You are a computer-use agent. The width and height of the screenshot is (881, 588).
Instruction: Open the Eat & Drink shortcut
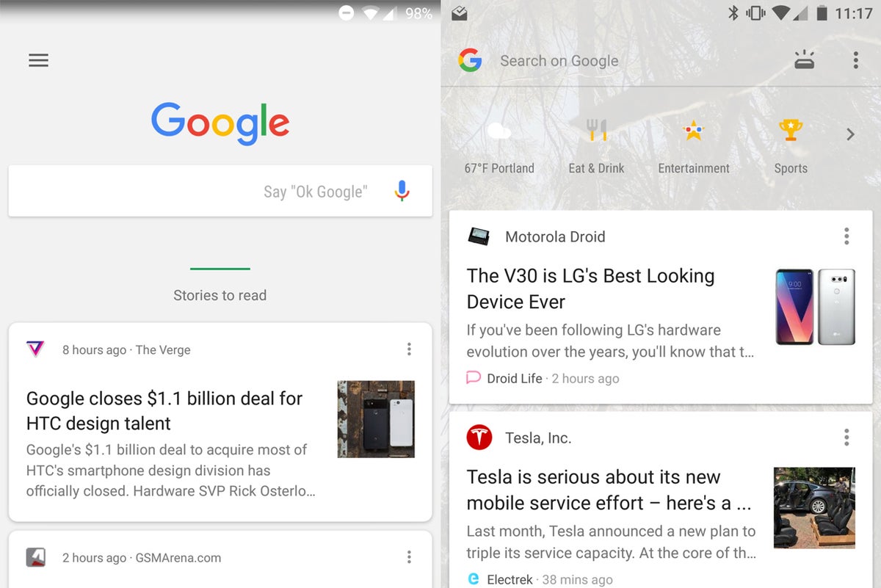[x=596, y=147]
